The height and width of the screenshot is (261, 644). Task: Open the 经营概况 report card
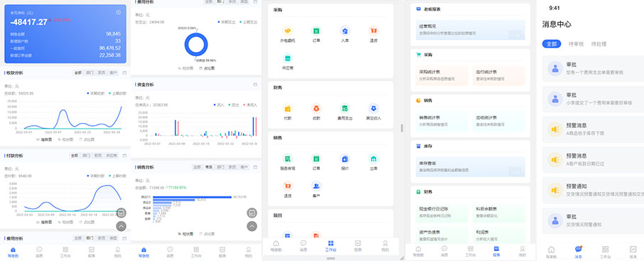[470, 30]
